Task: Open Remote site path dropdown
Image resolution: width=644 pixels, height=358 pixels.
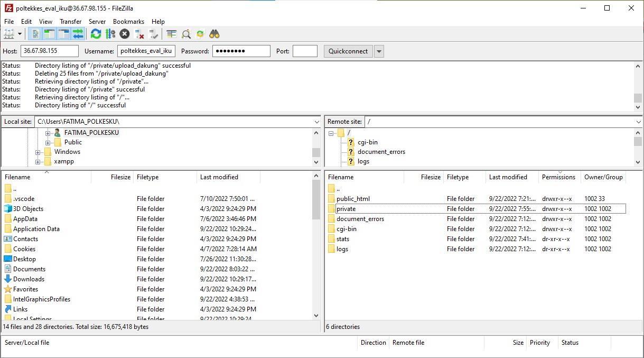Action: (x=638, y=122)
